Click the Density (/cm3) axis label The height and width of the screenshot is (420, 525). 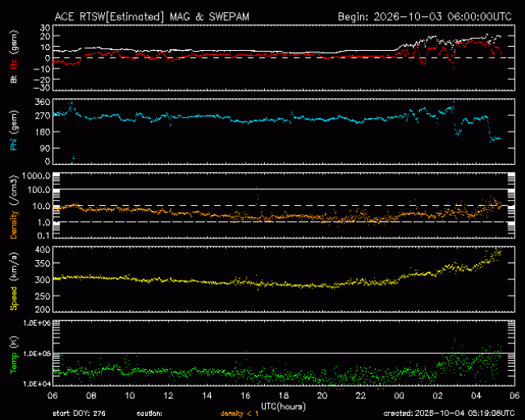[x=14, y=207]
